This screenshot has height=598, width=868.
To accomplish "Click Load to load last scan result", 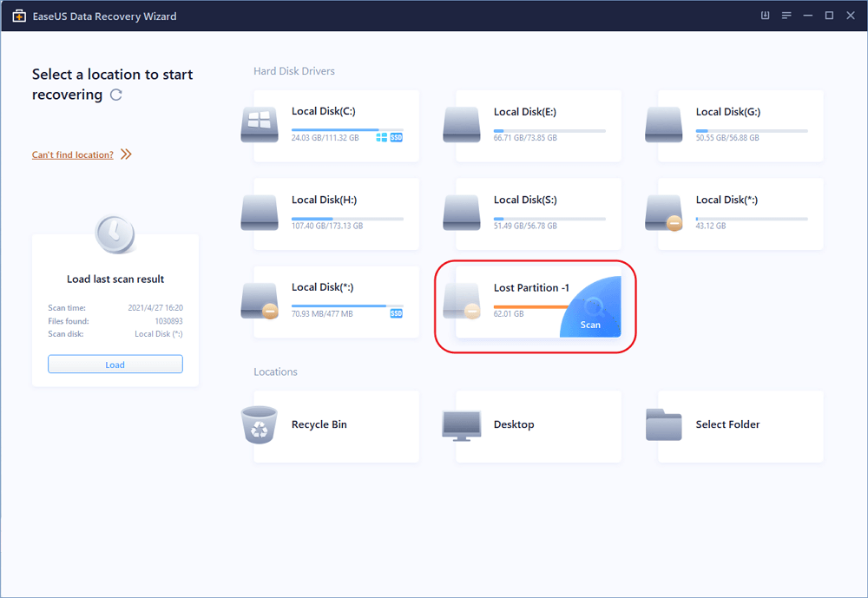I will point(115,365).
